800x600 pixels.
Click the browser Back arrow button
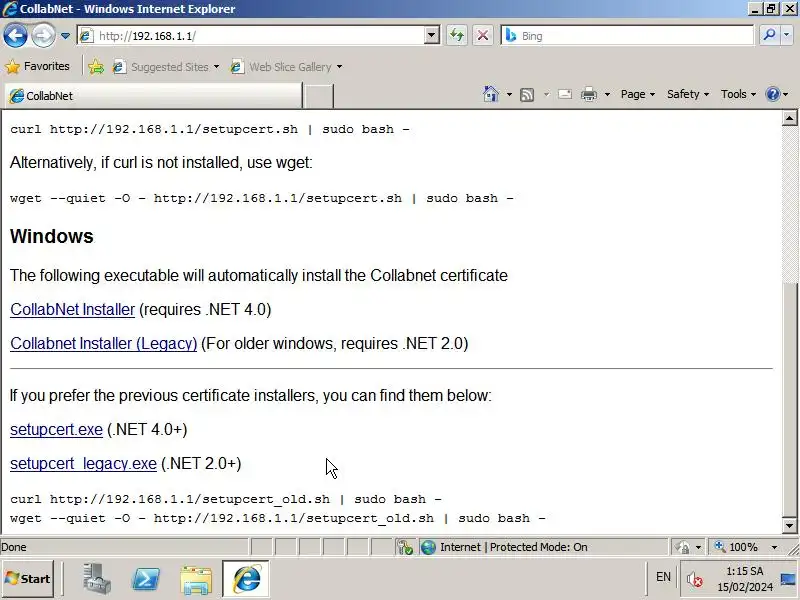pyautogui.click(x=15, y=36)
